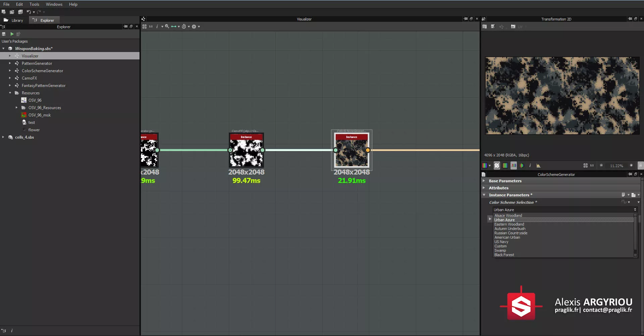Select the US Navy color scheme option
Screen dimensions: 644x336
(501, 242)
